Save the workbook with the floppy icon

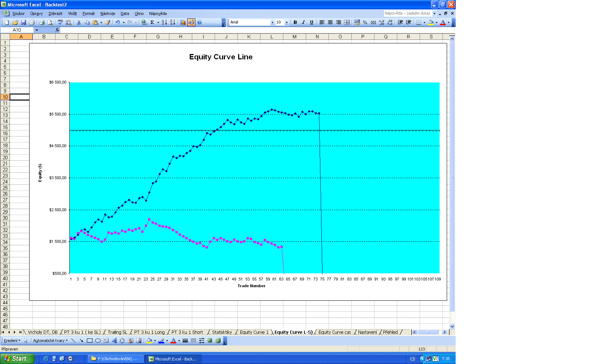point(23,22)
